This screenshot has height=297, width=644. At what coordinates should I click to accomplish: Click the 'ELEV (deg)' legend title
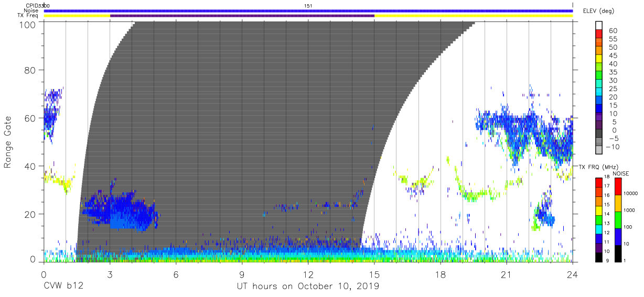pyautogui.click(x=598, y=11)
